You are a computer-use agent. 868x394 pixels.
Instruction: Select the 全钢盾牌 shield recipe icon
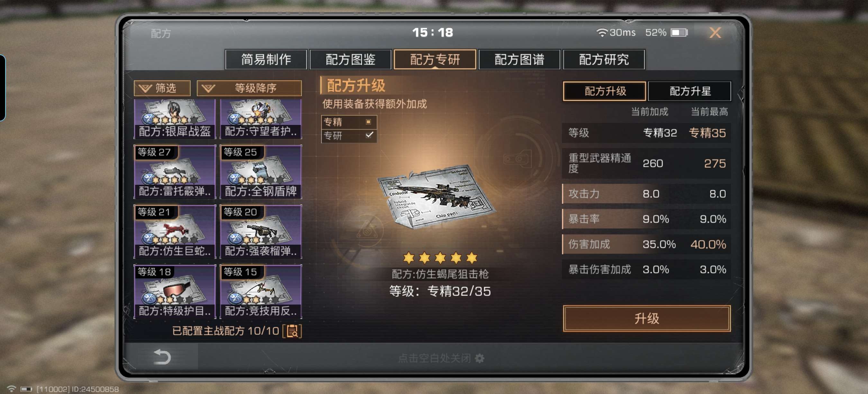click(261, 172)
